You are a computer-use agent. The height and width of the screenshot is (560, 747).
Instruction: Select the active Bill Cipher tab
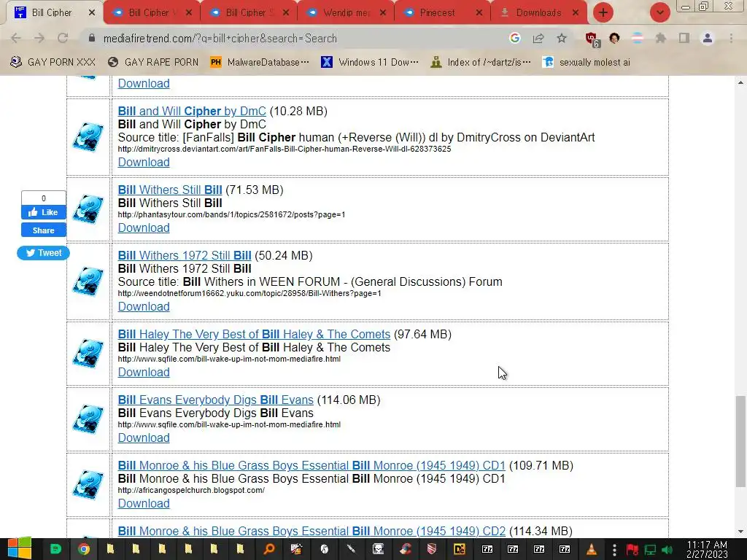pyautogui.click(x=52, y=13)
